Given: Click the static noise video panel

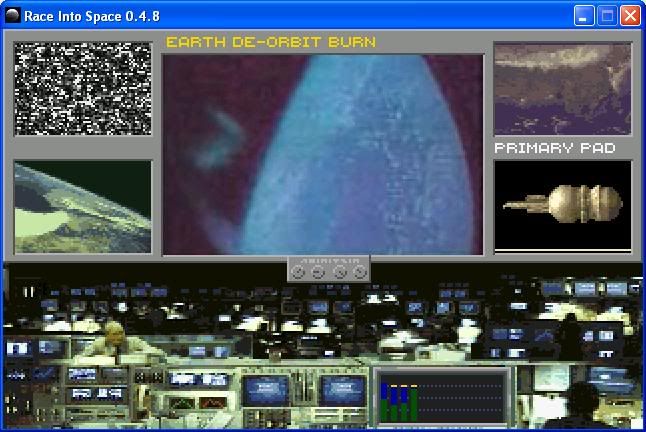Looking at the screenshot, I should tap(83, 89).
